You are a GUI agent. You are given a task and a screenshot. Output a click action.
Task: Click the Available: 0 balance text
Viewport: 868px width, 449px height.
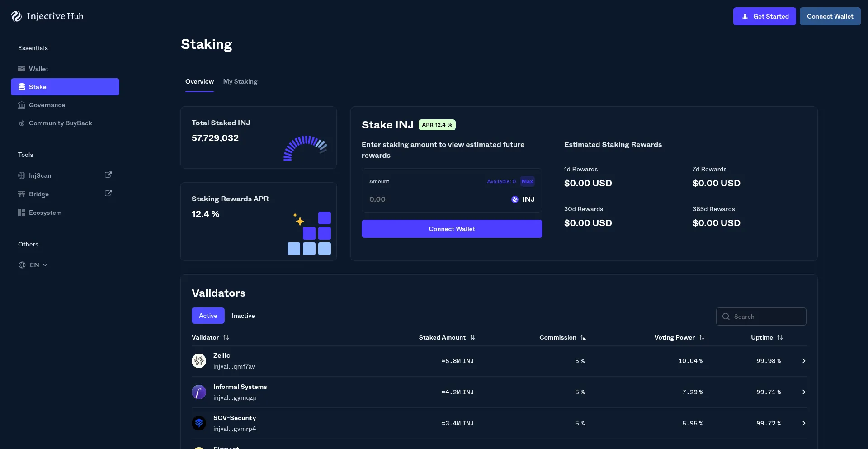point(501,181)
